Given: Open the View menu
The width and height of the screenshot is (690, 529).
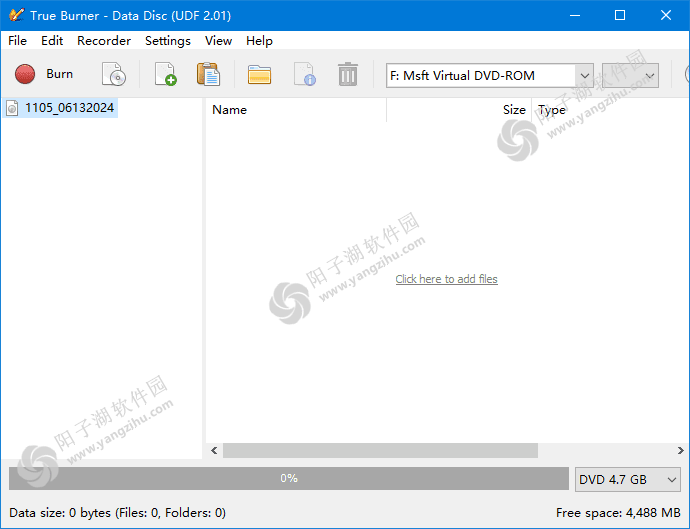Looking at the screenshot, I should [x=218, y=40].
